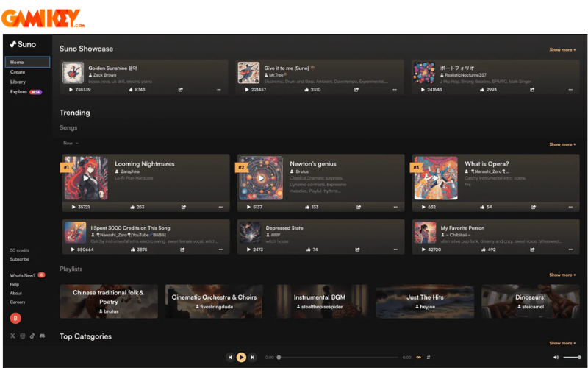
Task: Like the Golden Sunshine song
Action: [x=131, y=90]
